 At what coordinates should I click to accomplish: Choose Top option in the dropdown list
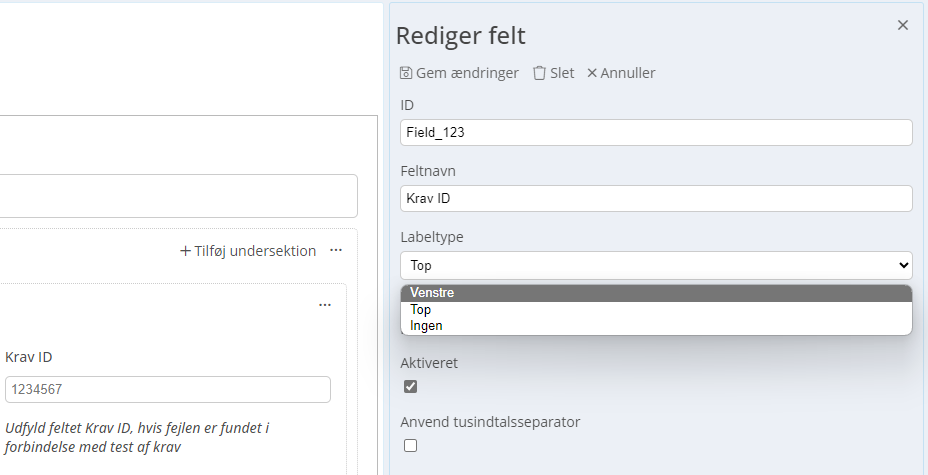click(x=656, y=309)
